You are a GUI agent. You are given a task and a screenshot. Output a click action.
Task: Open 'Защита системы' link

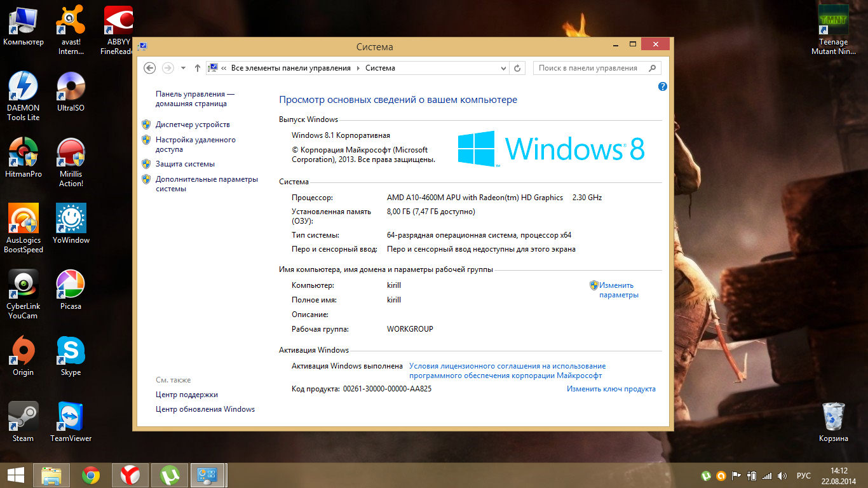pyautogui.click(x=185, y=164)
